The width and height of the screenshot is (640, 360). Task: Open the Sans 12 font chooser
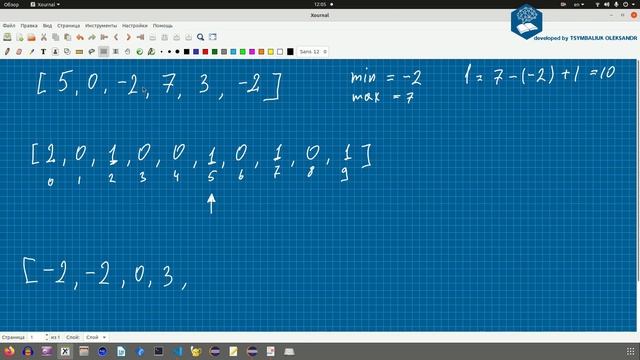313,52
